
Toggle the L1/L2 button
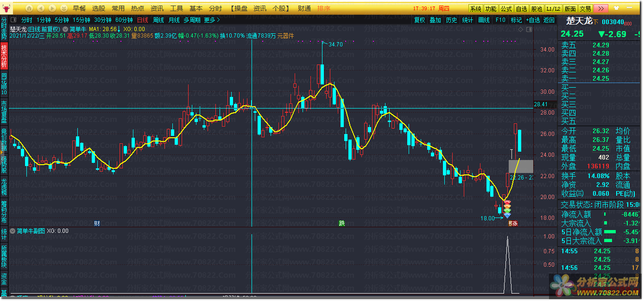[x=553, y=9]
